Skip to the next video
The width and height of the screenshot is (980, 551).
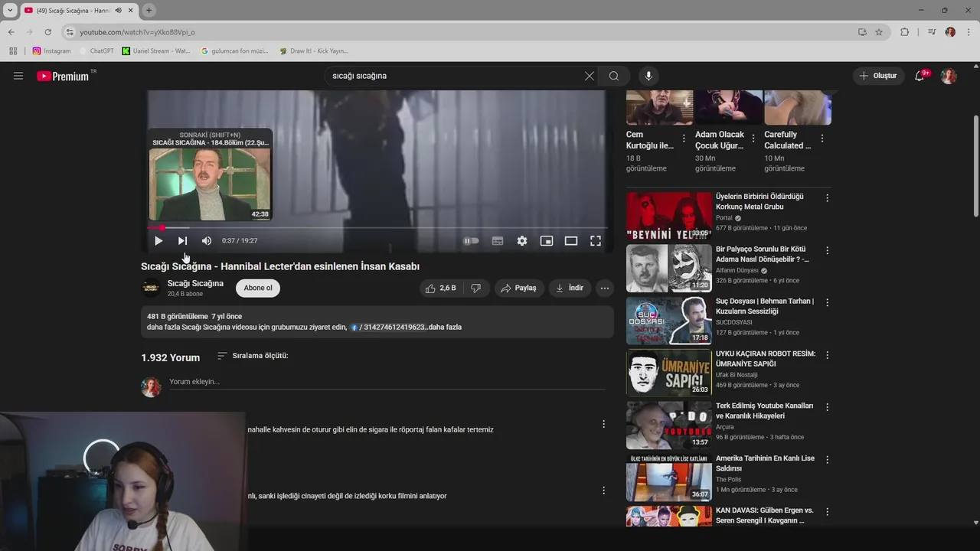(182, 240)
